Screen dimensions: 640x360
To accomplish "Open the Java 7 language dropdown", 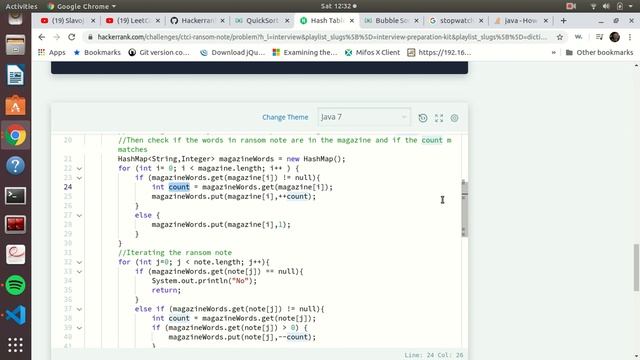I will tap(364, 117).
